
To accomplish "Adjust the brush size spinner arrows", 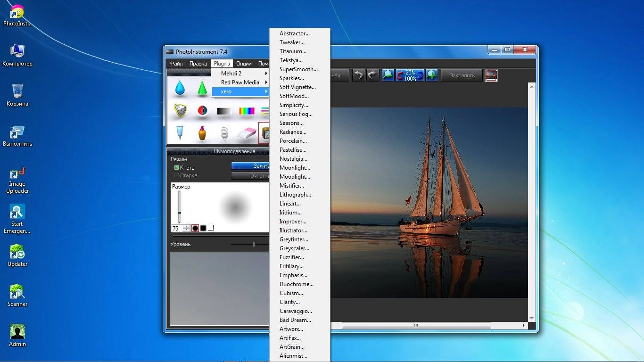I will pyautogui.click(x=187, y=228).
